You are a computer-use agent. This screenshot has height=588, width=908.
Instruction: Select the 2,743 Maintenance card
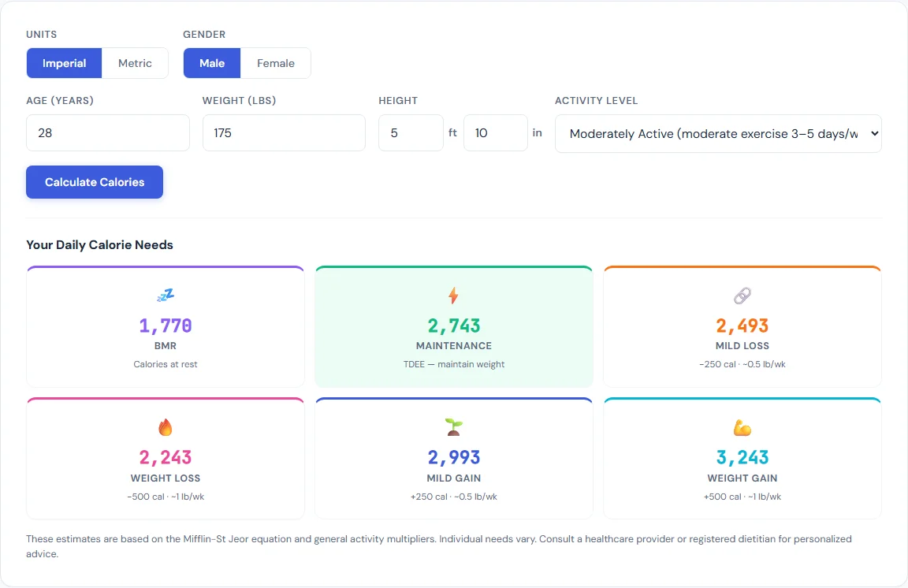point(453,326)
